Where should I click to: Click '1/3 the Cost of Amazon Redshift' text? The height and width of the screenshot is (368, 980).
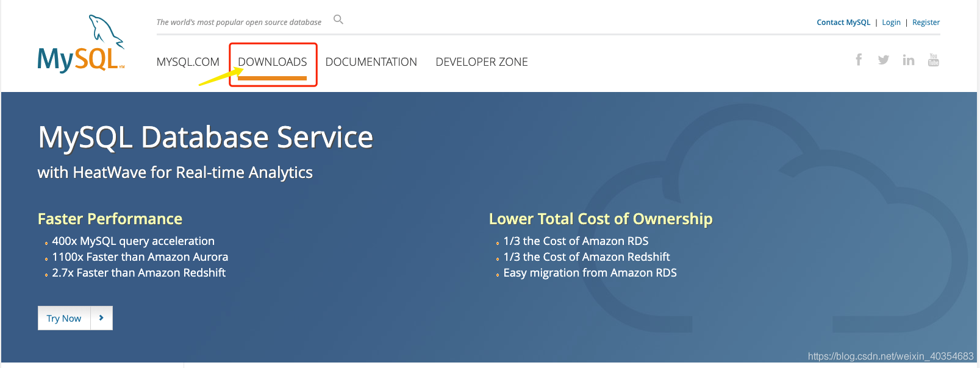[587, 257]
